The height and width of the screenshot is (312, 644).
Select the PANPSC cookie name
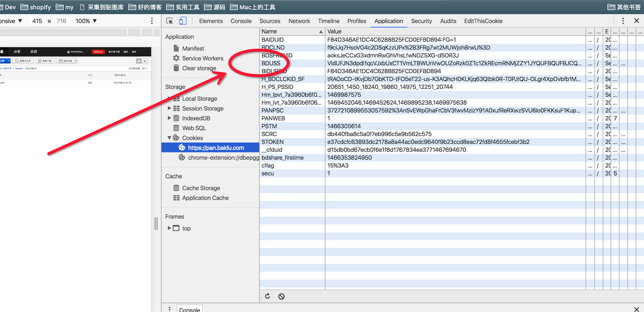click(273, 111)
